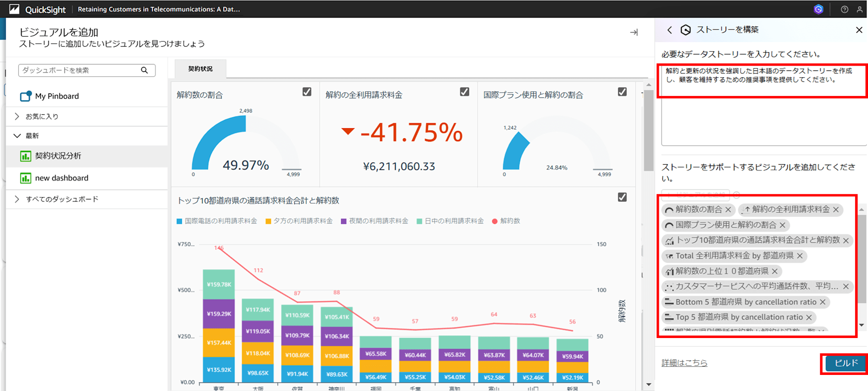Viewport: 868px width, 391px height.
Task: Remove the Top 5 都道府県 chip
Action: (x=809, y=318)
